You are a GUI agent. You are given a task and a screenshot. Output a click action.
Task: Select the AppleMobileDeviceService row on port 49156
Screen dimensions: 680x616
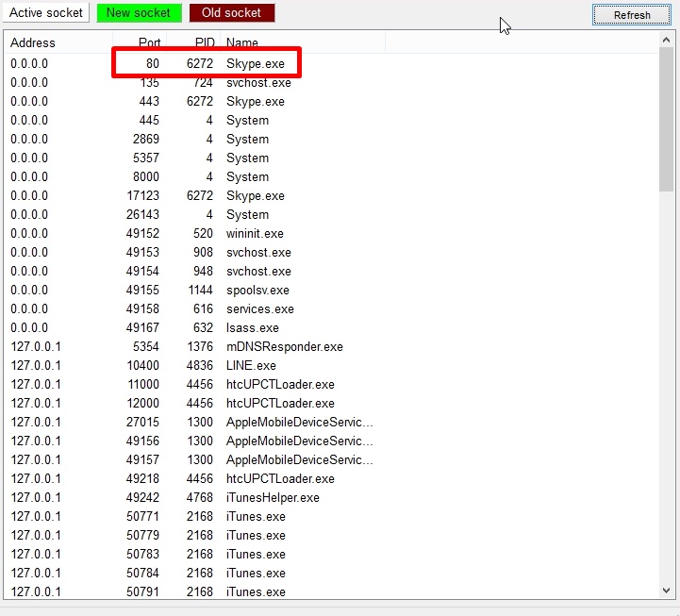click(x=331, y=441)
